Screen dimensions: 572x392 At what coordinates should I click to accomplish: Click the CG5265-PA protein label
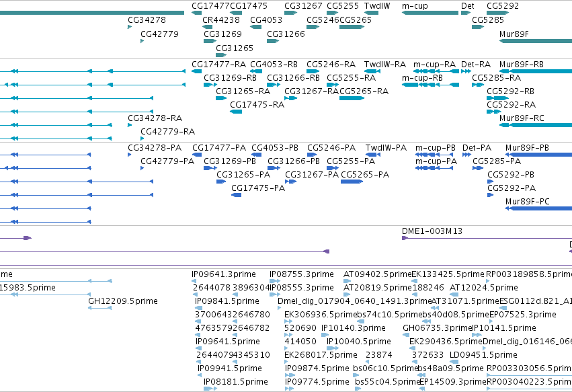coord(365,175)
